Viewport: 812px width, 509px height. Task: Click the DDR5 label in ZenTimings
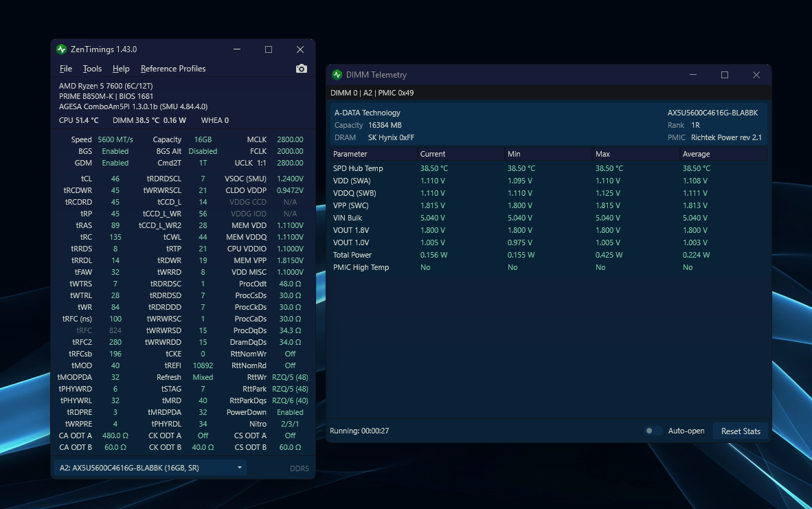click(x=300, y=468)
